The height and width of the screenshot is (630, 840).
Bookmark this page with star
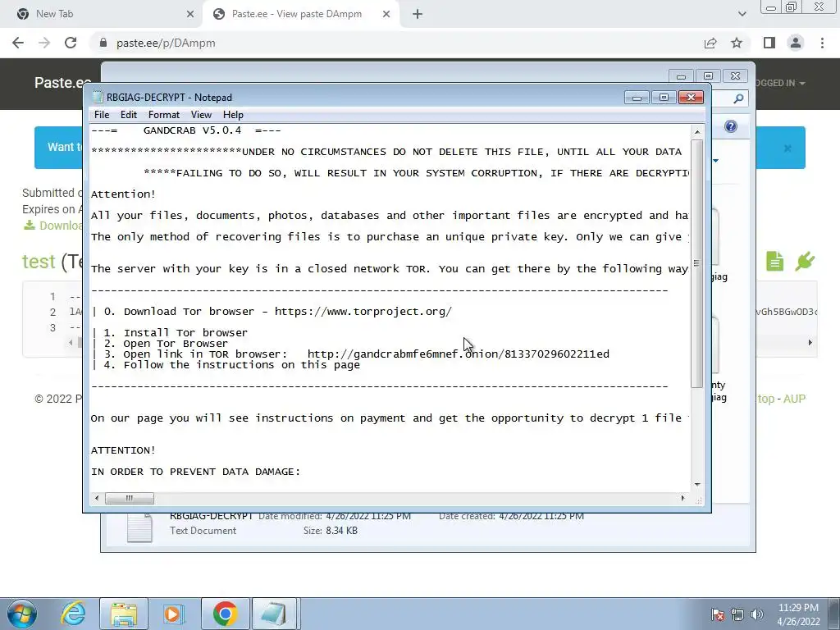(x=737, y=43)
